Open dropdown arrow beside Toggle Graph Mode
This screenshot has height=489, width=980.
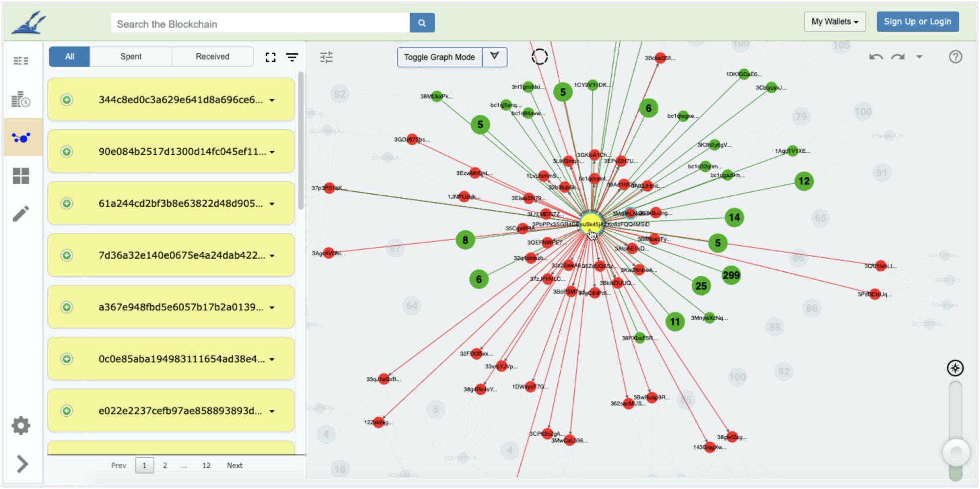[x=494, y=57]
